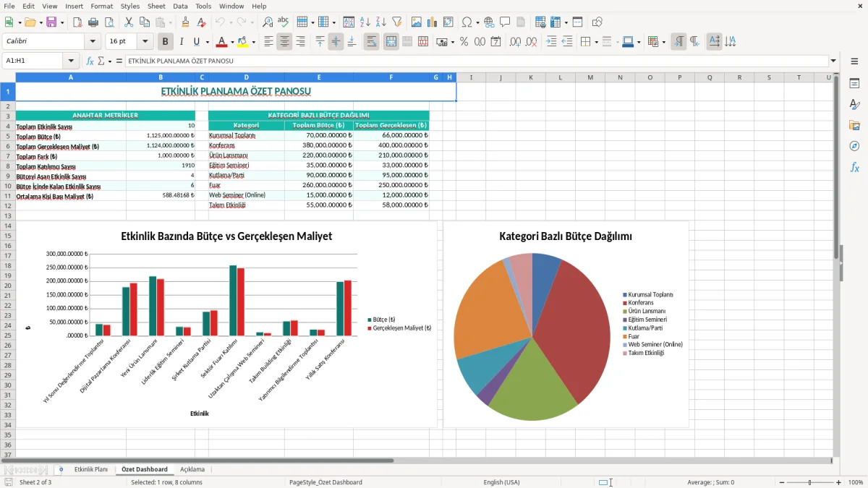
Task: Click the Clear Direct Formatting icon
Action: click(201, 22)
